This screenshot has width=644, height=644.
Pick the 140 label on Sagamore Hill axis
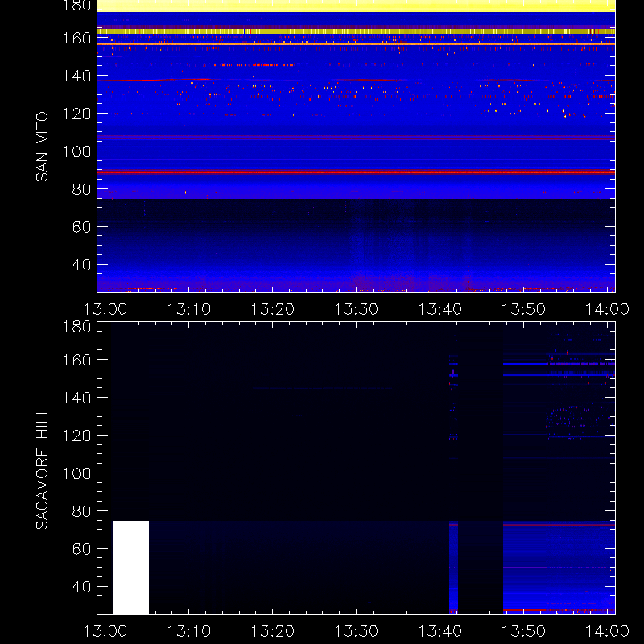click(76, 398)
